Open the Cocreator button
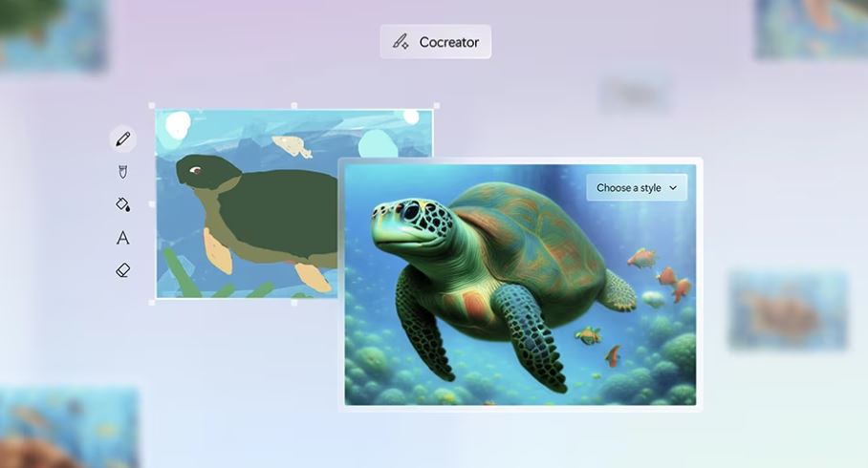The width and height of the screenshot is (868, 468). click(436, 42)
